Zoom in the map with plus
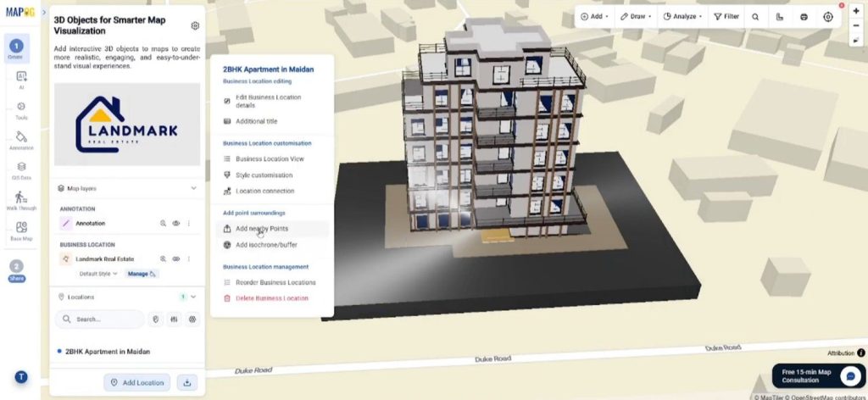Image resolution: width=868 pixels, height=400 pixels. [856, 11]
